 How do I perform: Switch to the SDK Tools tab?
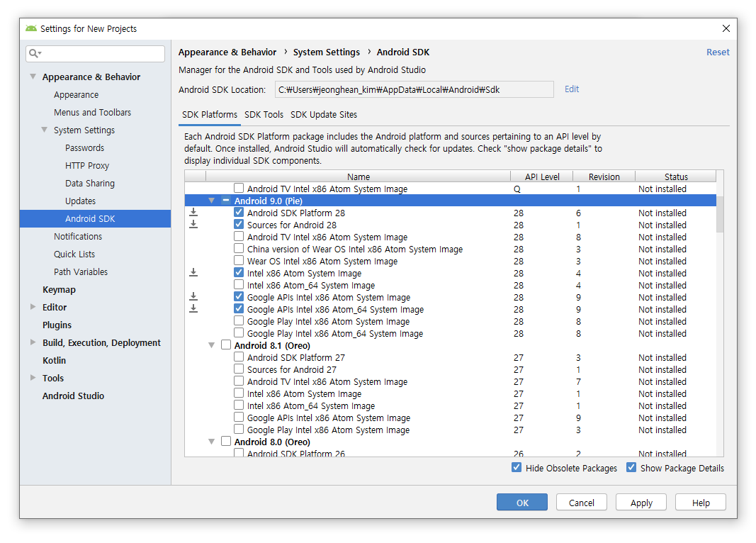(264, 114)
